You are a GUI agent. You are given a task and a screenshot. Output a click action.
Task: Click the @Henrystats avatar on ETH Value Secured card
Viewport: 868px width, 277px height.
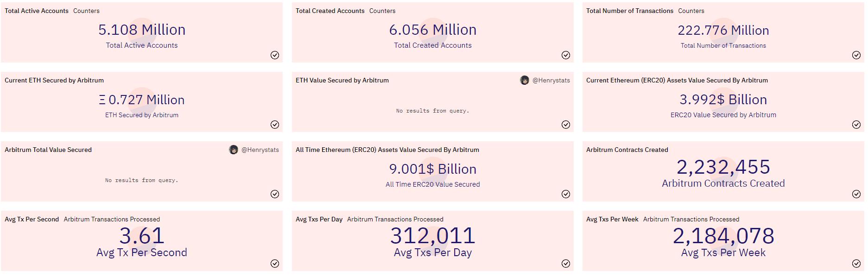click(x=525, y=80)
